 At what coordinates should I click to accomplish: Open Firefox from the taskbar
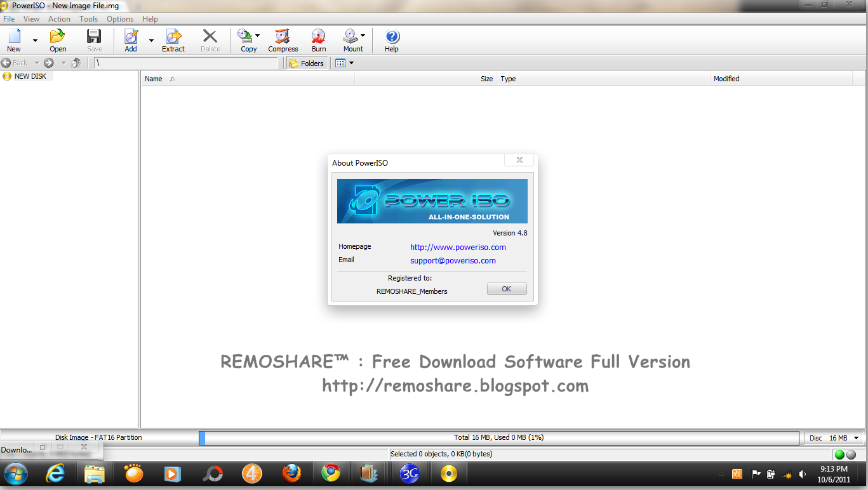pos(291,473)
